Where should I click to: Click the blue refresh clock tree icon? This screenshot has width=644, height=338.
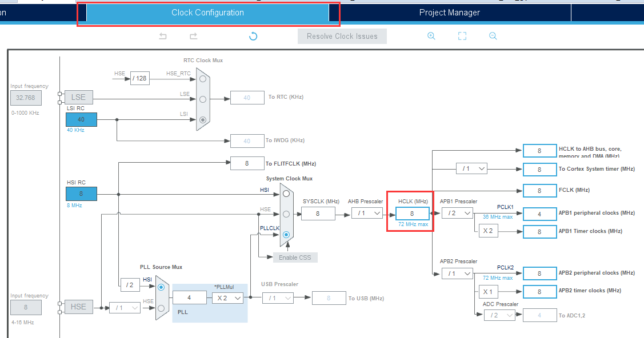(253, 36)
